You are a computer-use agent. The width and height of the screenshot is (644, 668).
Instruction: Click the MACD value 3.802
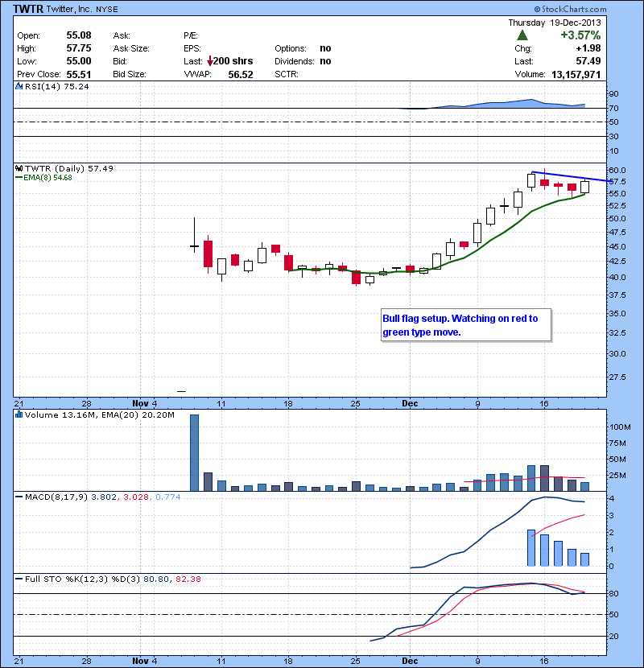(104, 497)
